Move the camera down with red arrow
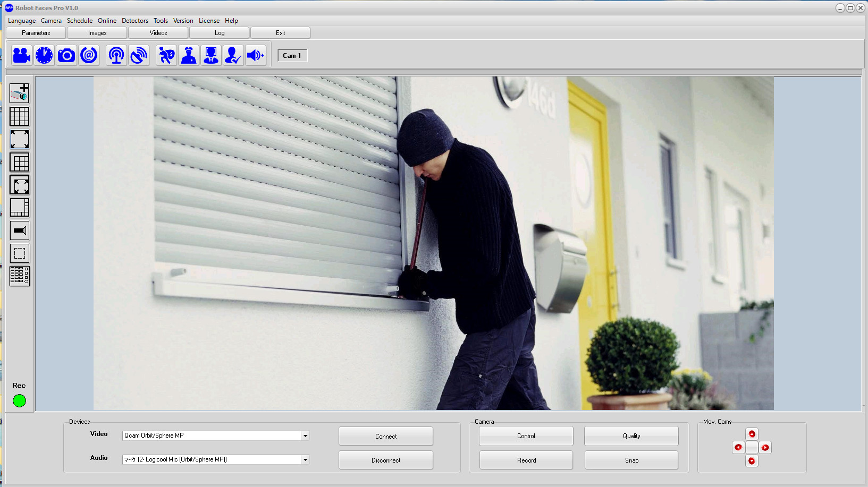 pos(752,461)
